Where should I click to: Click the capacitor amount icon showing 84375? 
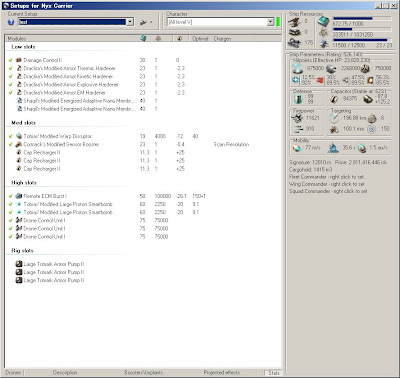pyautogui.click(x=334, y=99)
